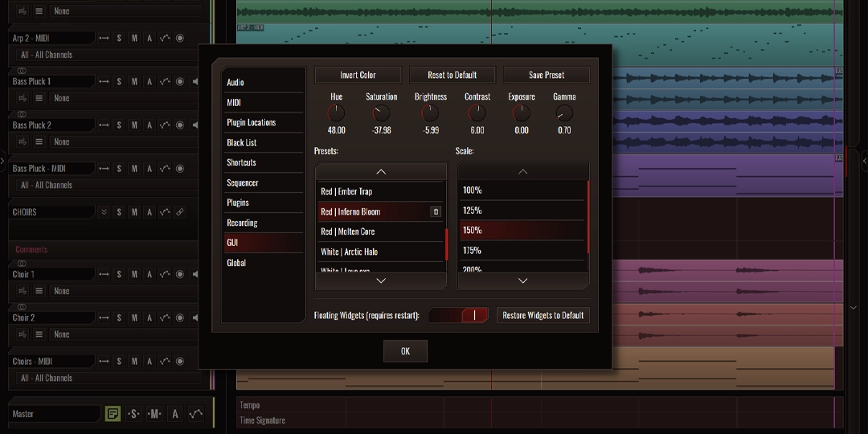The image size is (868, 434).
Task: Click the sharp-flat key icon under Bass Pluck 2
Action: 23,141
